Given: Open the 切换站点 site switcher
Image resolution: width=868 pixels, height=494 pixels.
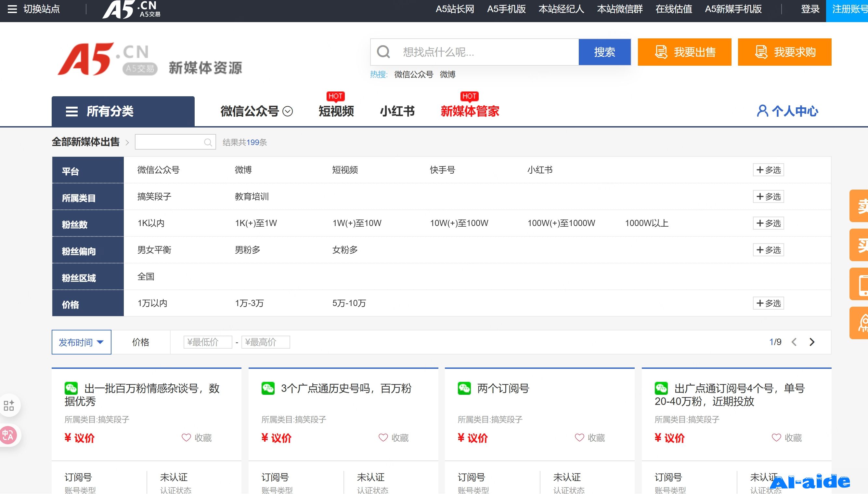Looking at the screenshot, I should (x=42, y=9).
